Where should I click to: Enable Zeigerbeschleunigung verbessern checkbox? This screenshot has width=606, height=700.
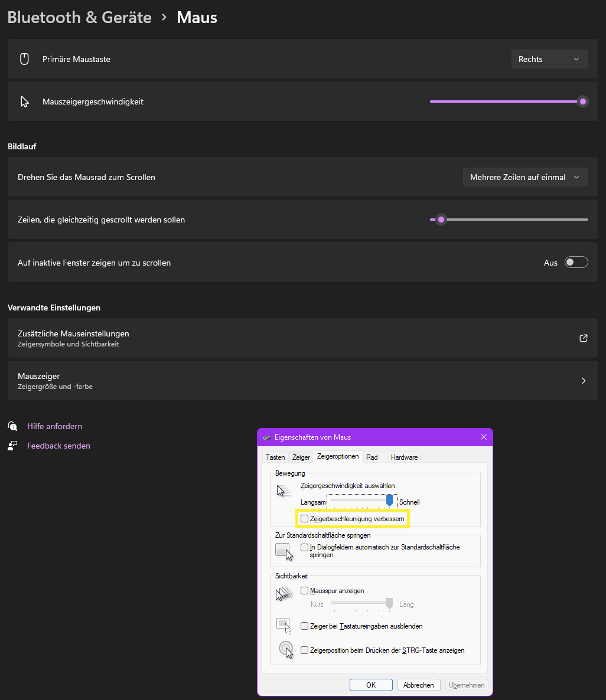304,519
